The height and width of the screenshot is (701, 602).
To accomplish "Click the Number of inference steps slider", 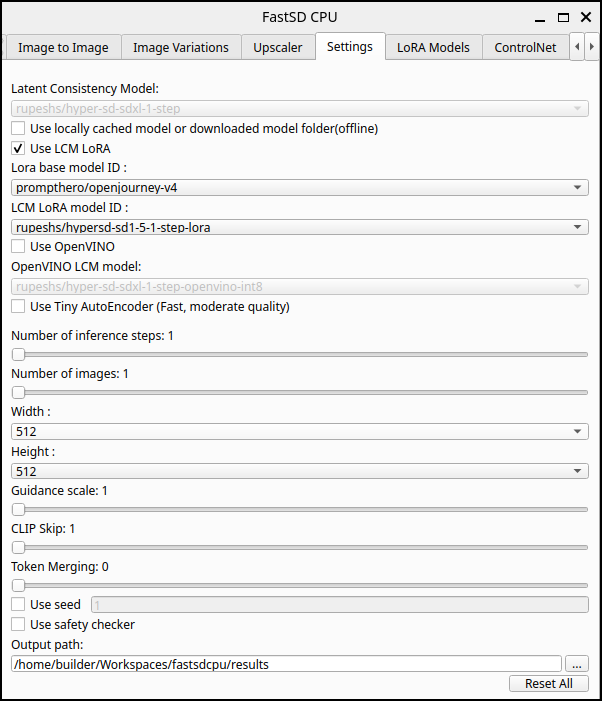I will (299, 354).
